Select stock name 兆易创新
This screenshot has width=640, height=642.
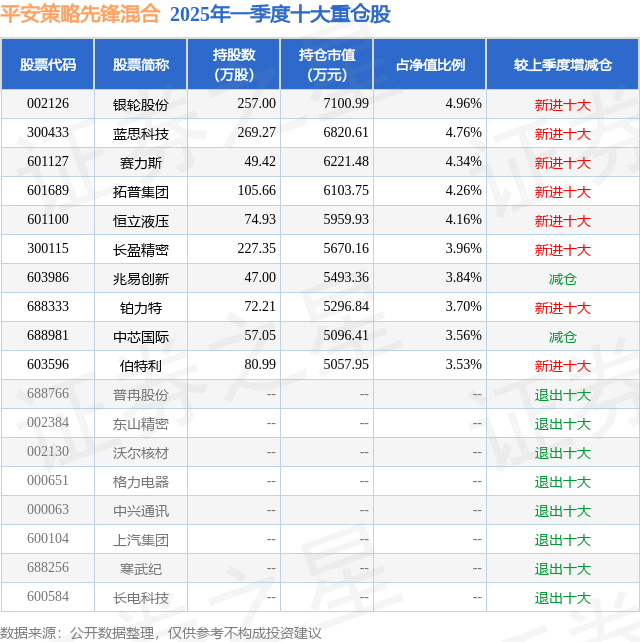click(141, 279)
